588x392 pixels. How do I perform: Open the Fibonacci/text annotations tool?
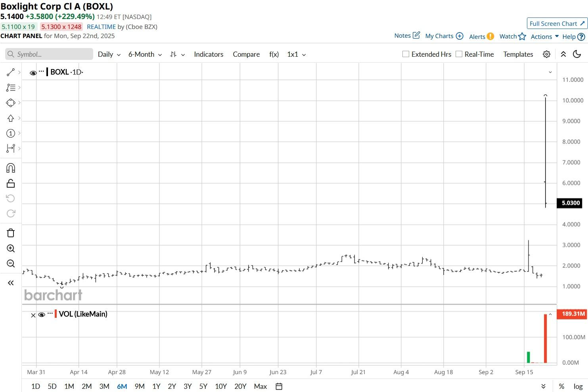click(11, 88)
